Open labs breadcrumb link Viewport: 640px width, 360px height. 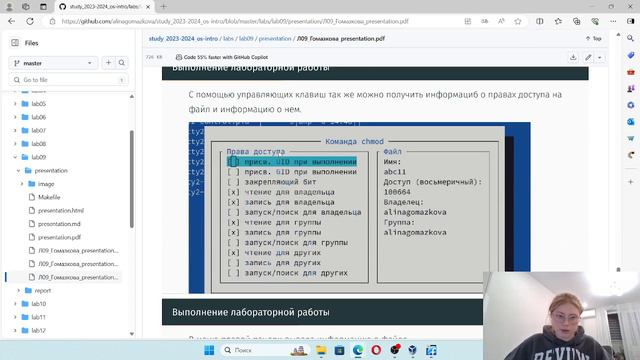(229, 38)
